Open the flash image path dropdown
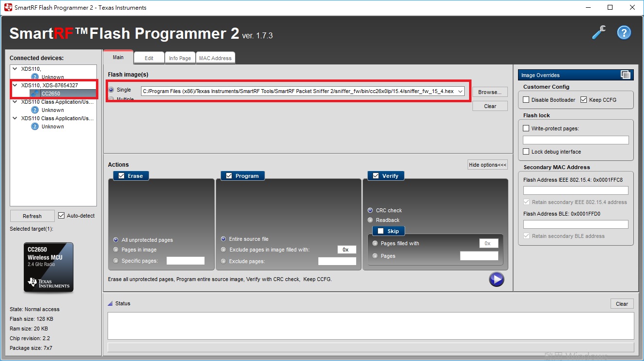This screenshot has height=361, width=644. (x=461, y=91)
